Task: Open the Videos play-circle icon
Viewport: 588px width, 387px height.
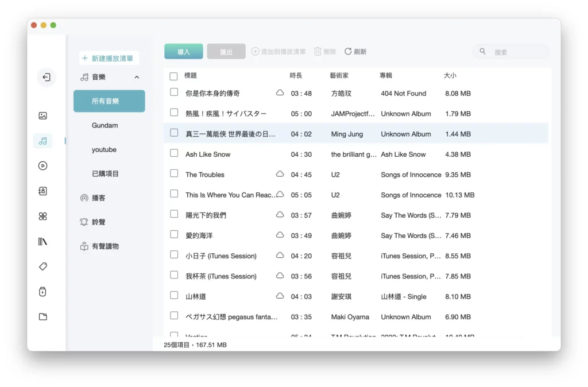Action: [42, 166]
